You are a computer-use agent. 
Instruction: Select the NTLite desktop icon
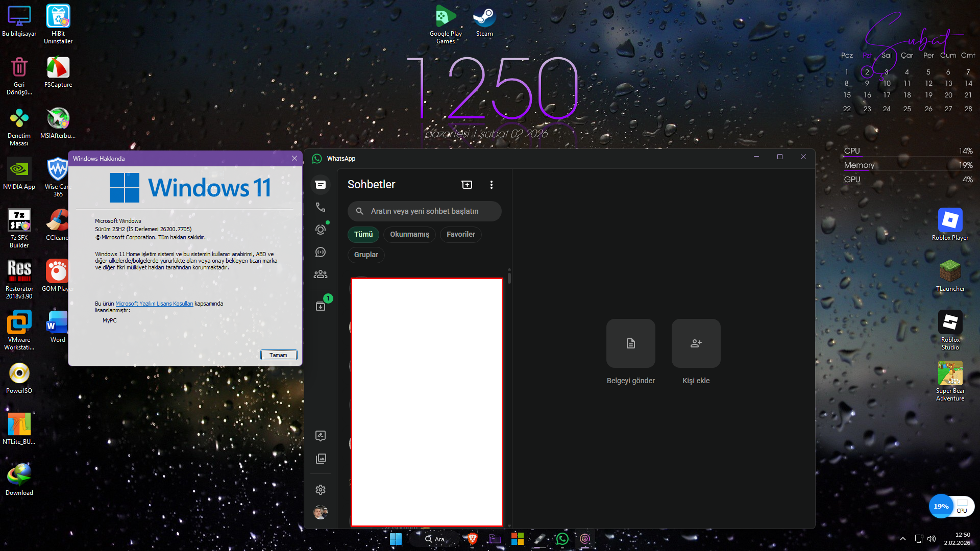coord(19,429)
